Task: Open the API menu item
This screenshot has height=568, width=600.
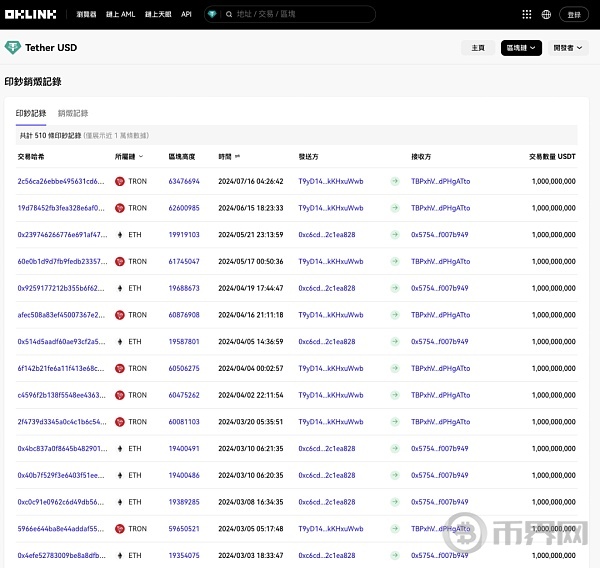Action: (x=186, y=15)
